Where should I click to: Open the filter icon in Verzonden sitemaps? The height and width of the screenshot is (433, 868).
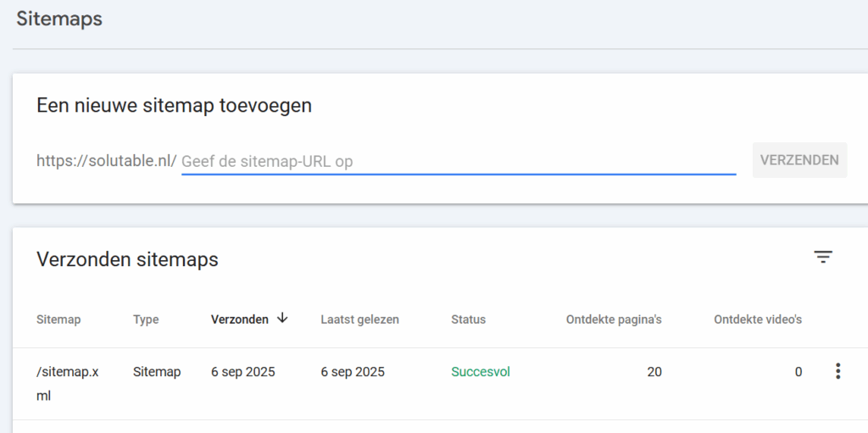click(822, 258)
